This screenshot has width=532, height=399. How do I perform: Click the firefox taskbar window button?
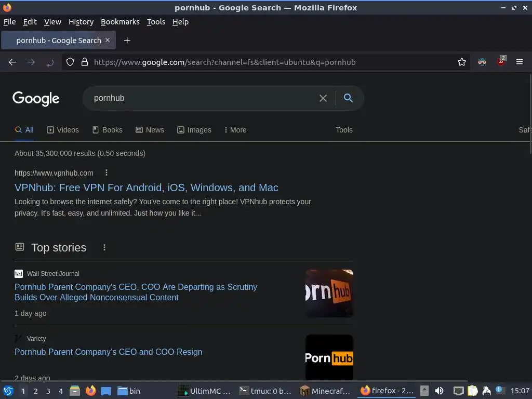point(387,391)
